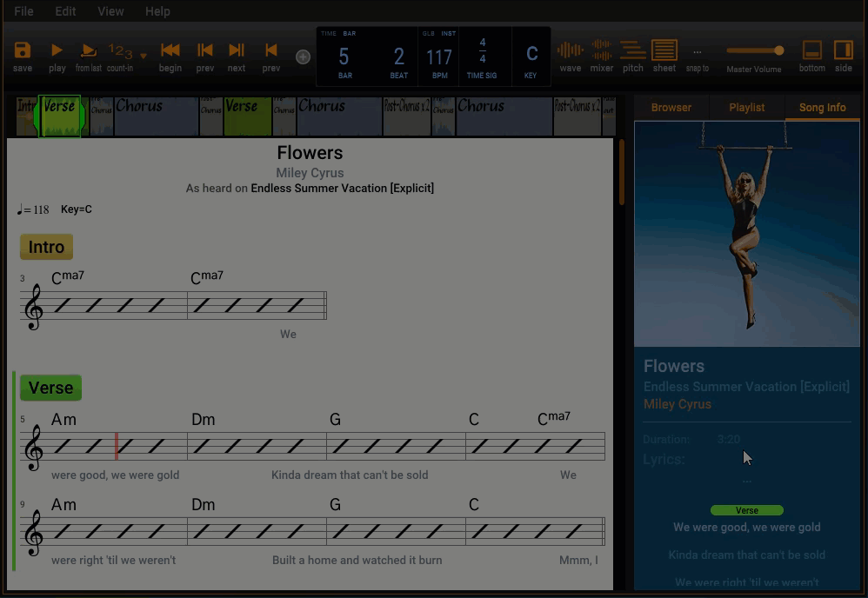
Task: Select the Song Info tab
Action: click(823, 107)
